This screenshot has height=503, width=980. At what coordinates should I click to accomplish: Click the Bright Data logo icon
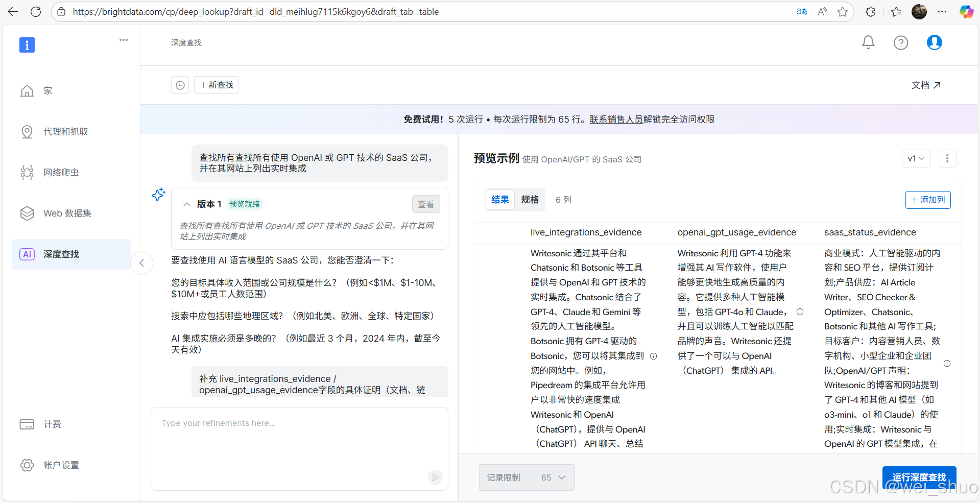tap(27, 45)
